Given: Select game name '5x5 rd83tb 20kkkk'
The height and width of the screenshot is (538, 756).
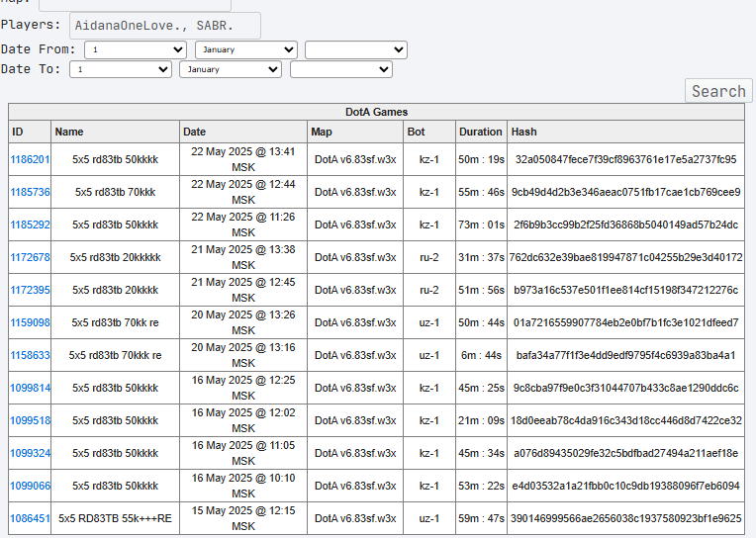Looking at the screenshot, I should tap(115, 290).
